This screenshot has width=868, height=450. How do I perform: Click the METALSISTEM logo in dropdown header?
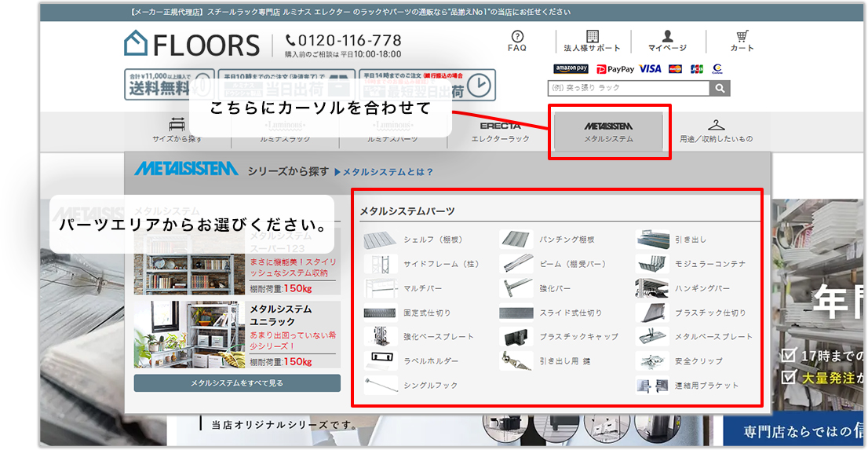pyautogui.click(x=186, y=169)
